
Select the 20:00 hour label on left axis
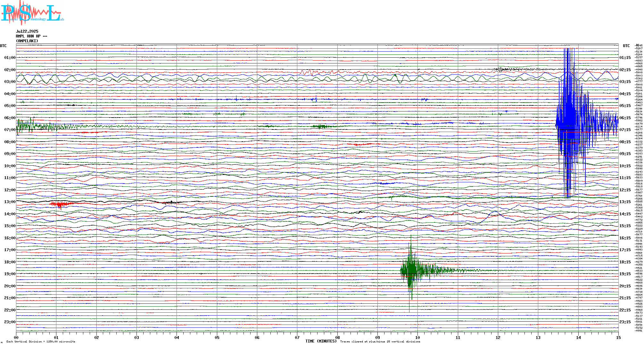click(x=10, y=286)
